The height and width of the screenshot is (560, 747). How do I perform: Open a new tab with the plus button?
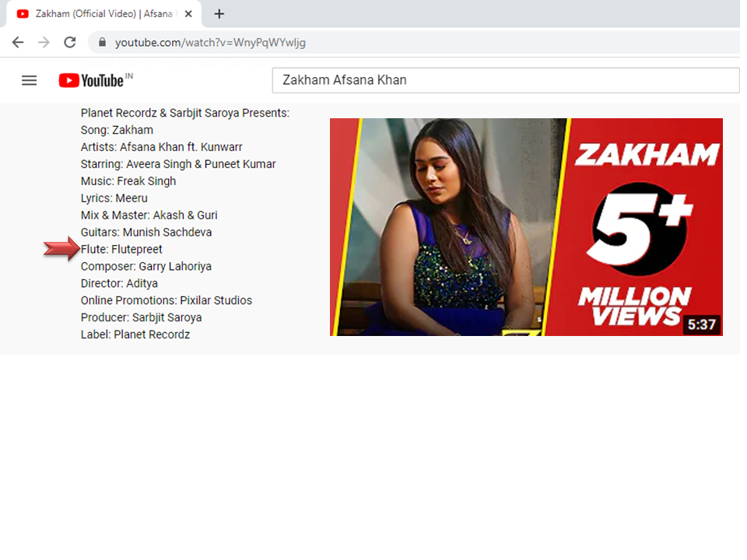[219, 14]
